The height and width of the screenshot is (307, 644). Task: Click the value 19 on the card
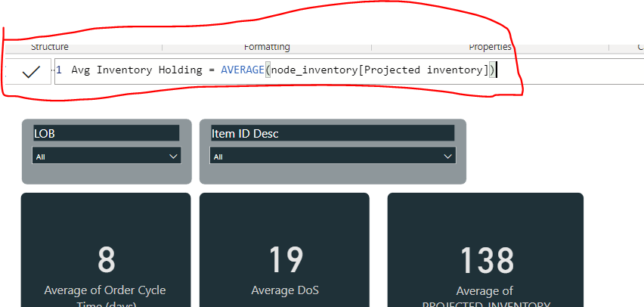point(286,261)
